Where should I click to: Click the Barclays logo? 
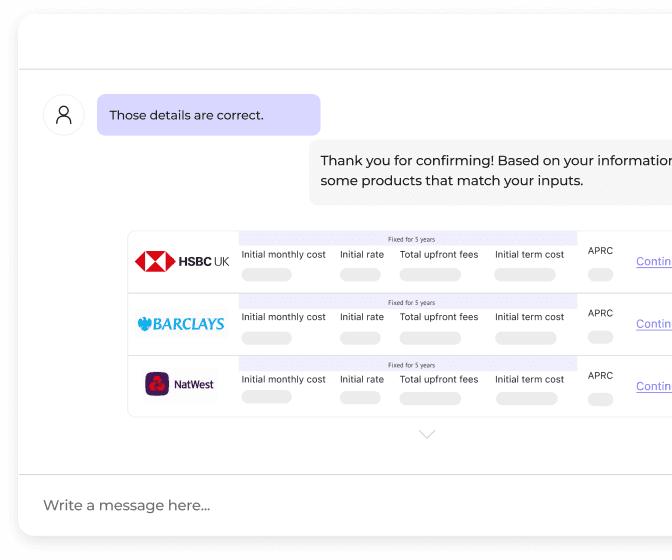tap(181, 324)
